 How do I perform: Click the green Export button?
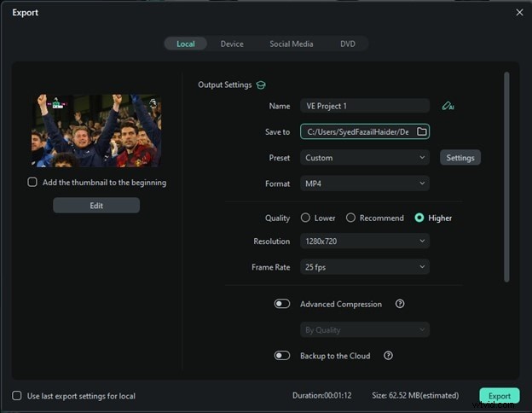[499, 396]
